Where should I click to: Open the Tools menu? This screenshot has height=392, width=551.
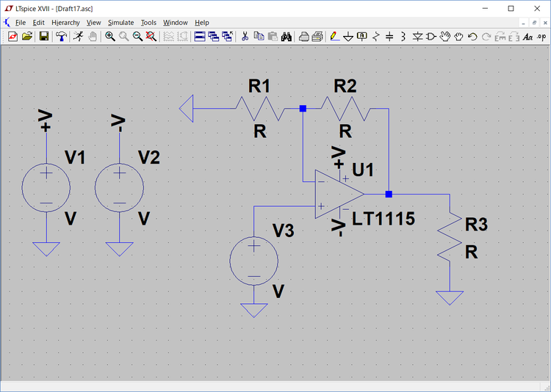(148, 23)
